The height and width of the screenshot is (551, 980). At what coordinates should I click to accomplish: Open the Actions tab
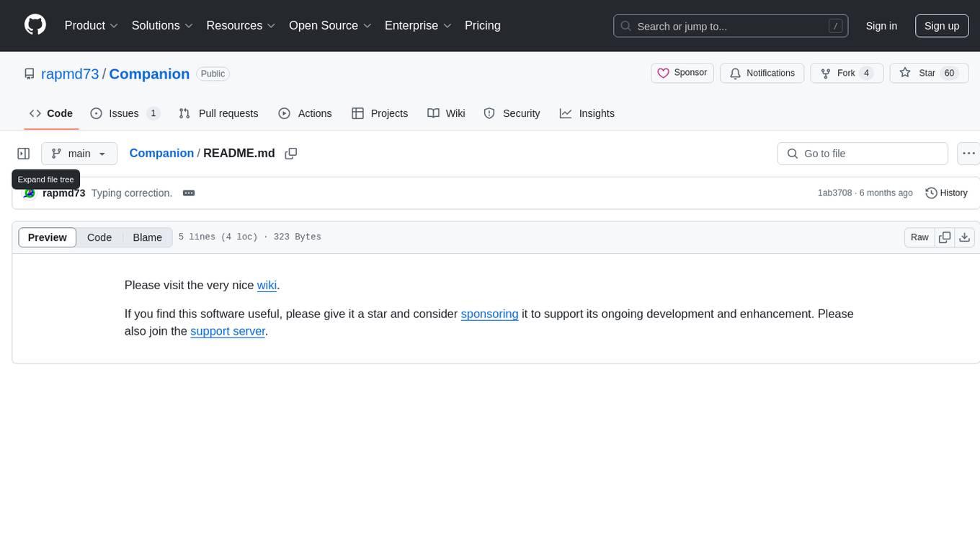pos(305,113)
